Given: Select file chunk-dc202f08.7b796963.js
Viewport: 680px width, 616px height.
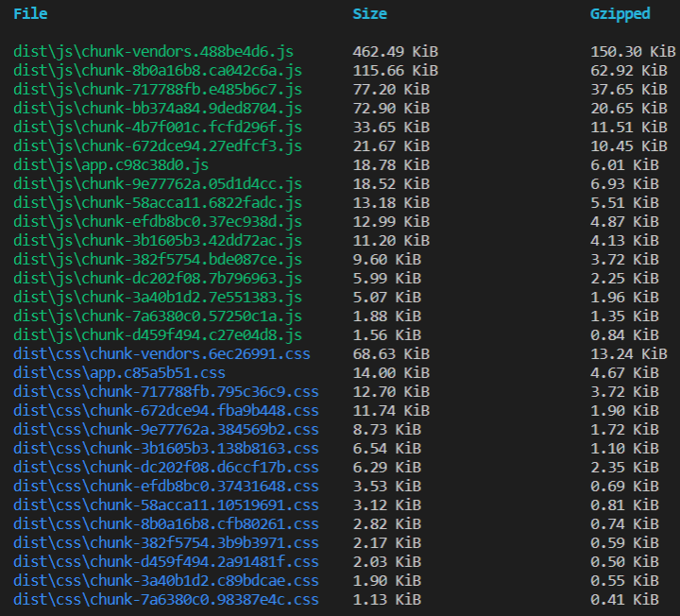Looking at the screenshot, I should 158,278.
